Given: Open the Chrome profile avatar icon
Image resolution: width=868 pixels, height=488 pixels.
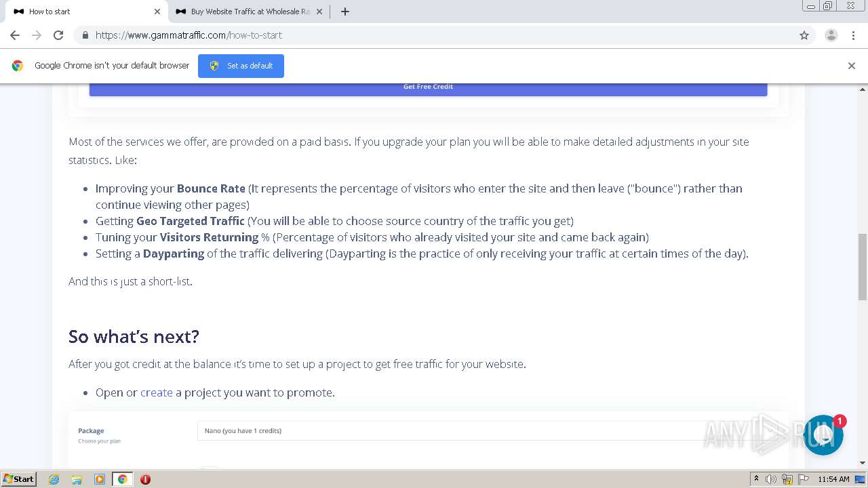Looking at the screenshot, I should point(831,35).
